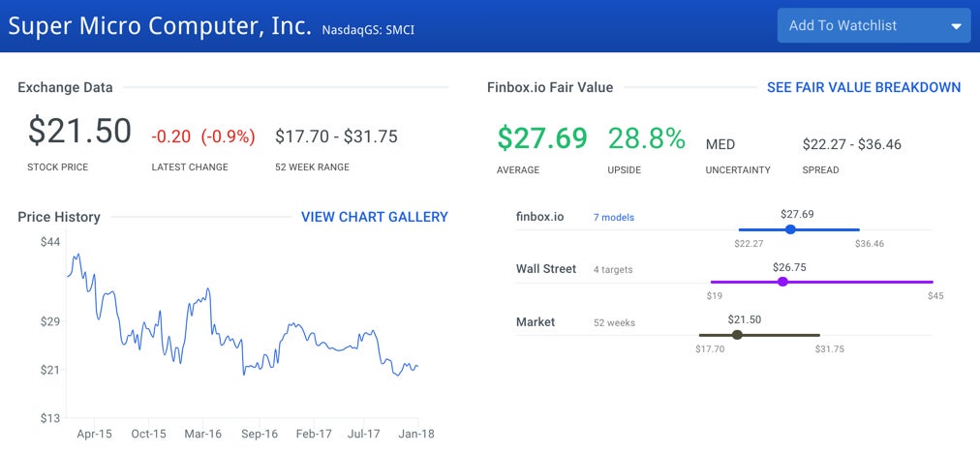980x453 pixels.
Task: Click the $27.69 average fair value
Action: click(x=542, y=138)
